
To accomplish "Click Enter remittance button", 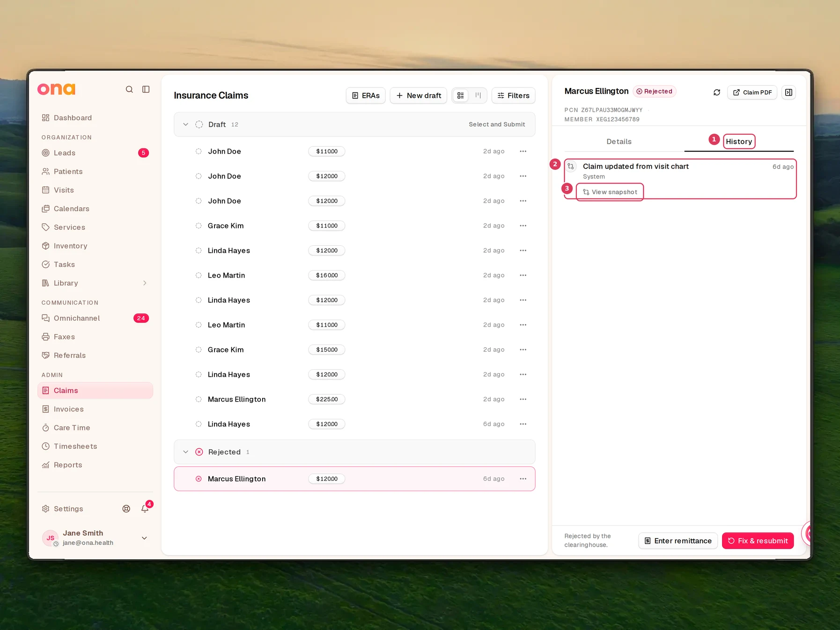I will tap(678, 541).
